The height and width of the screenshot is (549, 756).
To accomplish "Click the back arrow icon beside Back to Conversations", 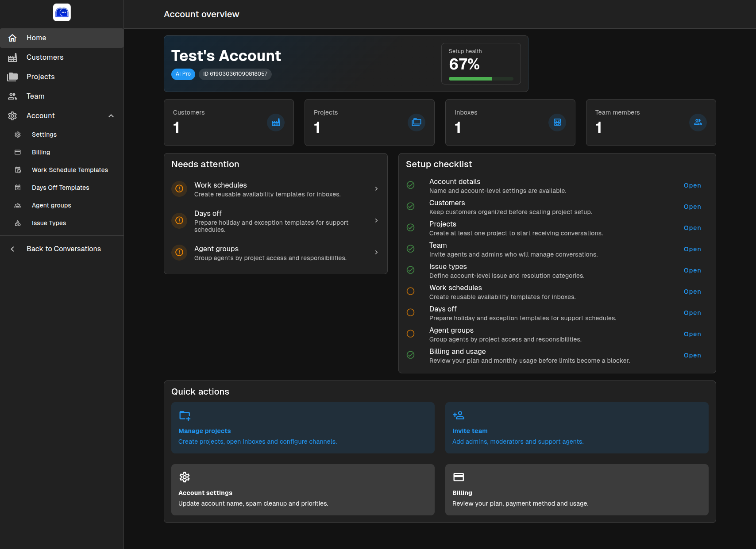I will 12,249.
